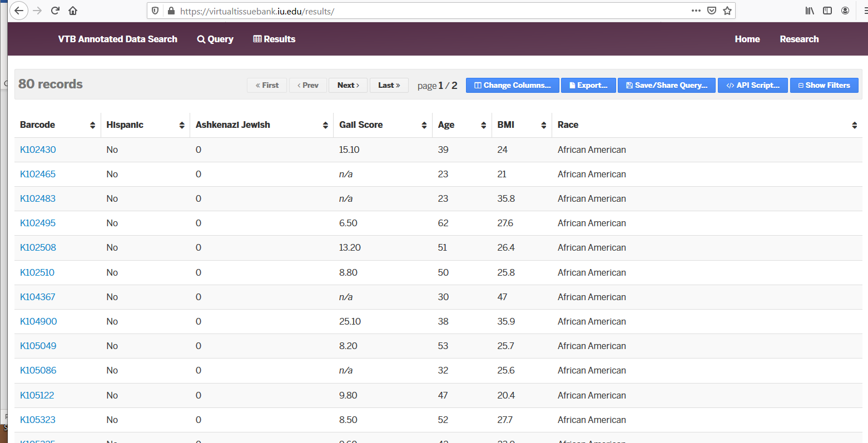This screenshot has width=868, height=443.
Task: Open barcode K105049 record
Action: (x=38, y=346)
